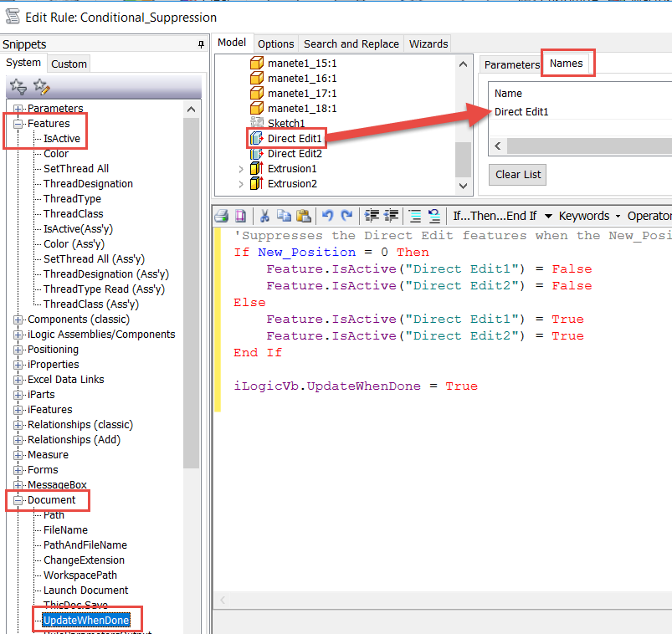
Task: Click the edit-favorites star pencil icon
Action: pyautogui.click(x=42, y=86)
